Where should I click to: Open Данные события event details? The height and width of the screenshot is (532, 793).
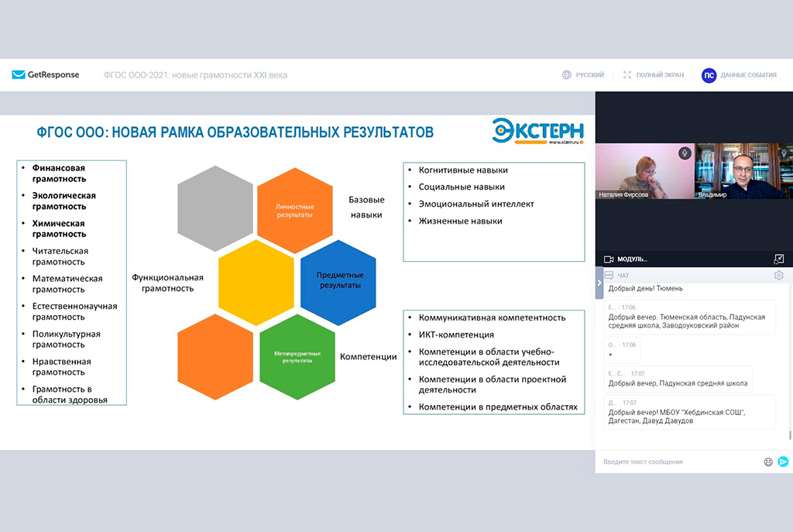(x=748, y=75)
